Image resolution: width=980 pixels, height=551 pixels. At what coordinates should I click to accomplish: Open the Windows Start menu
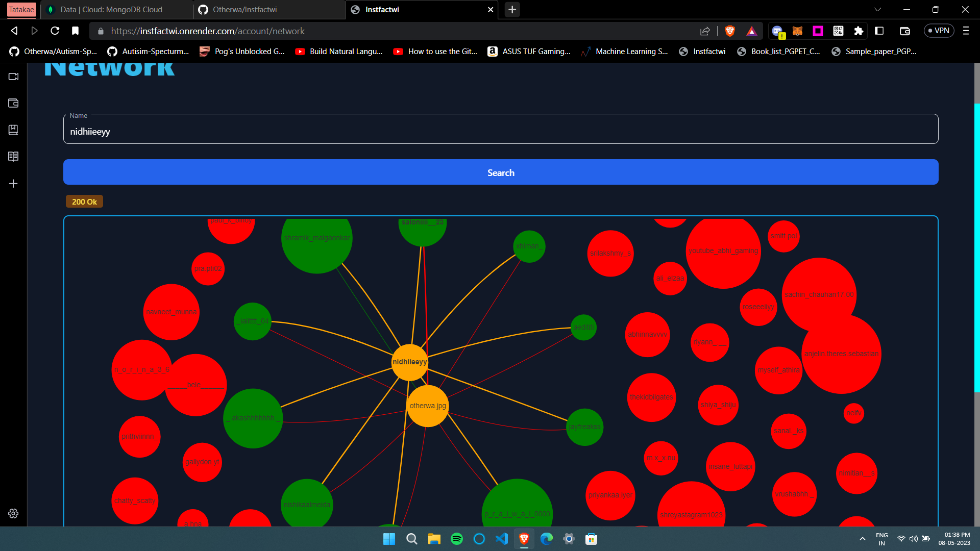click(x=389, y=539)
